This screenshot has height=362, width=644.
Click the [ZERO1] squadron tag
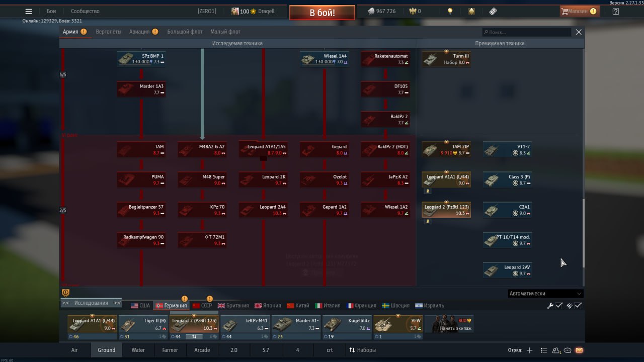click(207, 11)
